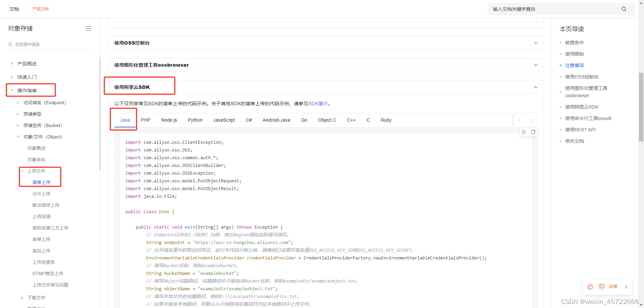Open 对象命名 in the sidebar

(x=36, y=160)
